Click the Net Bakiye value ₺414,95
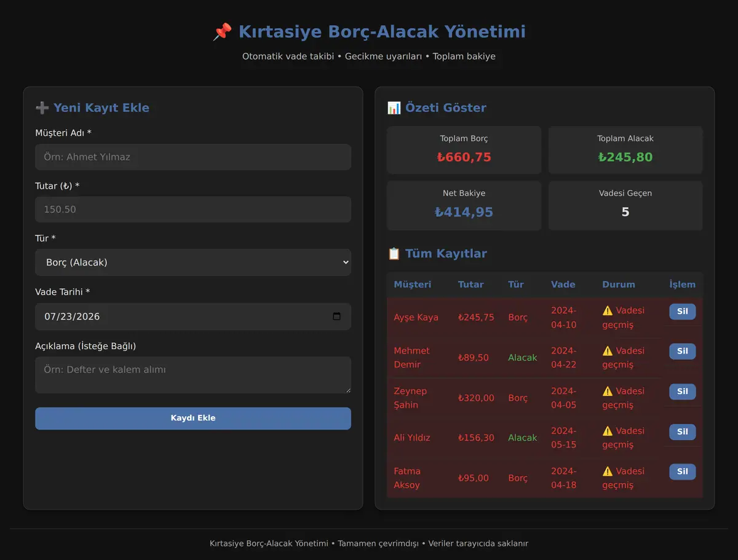Image resolution: width=738 pixels, height=560 pixels. 464,212
